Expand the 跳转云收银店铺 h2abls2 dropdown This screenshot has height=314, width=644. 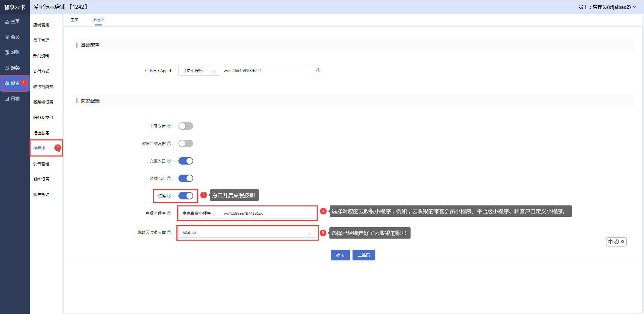[x=247, y=233]
